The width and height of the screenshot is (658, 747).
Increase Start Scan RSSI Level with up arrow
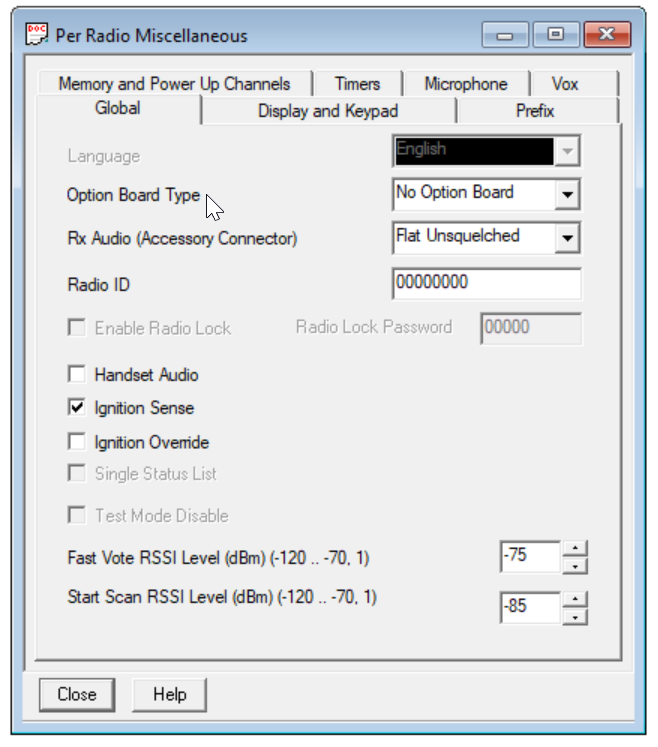coord(574,598)
